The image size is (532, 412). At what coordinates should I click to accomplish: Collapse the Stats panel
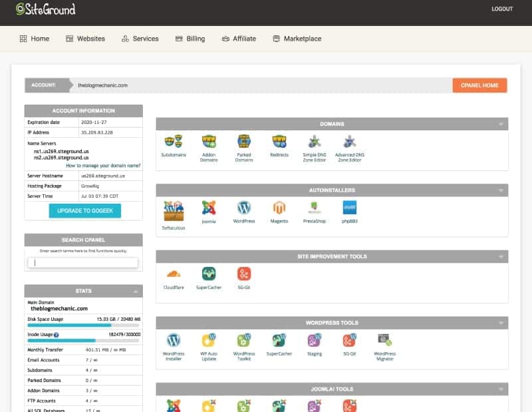point(136,292)
